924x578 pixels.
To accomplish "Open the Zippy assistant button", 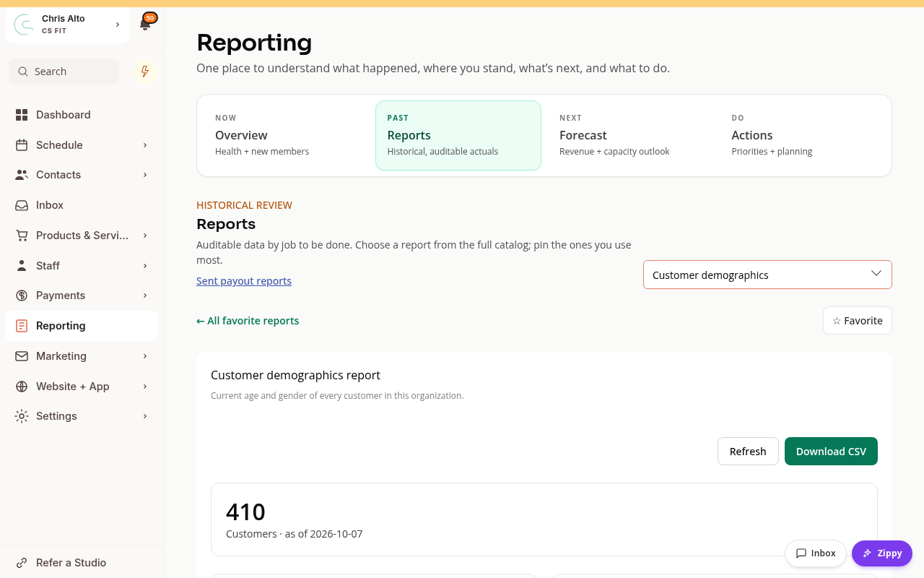I will (x=882, y=553).
